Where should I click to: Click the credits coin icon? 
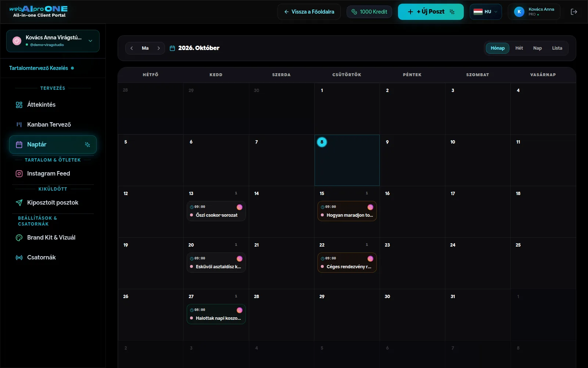tap(354, 12)
